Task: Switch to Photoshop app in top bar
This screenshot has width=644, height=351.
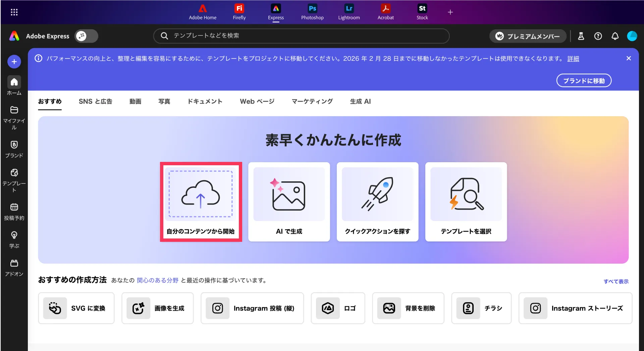Action: click(312, 12)
